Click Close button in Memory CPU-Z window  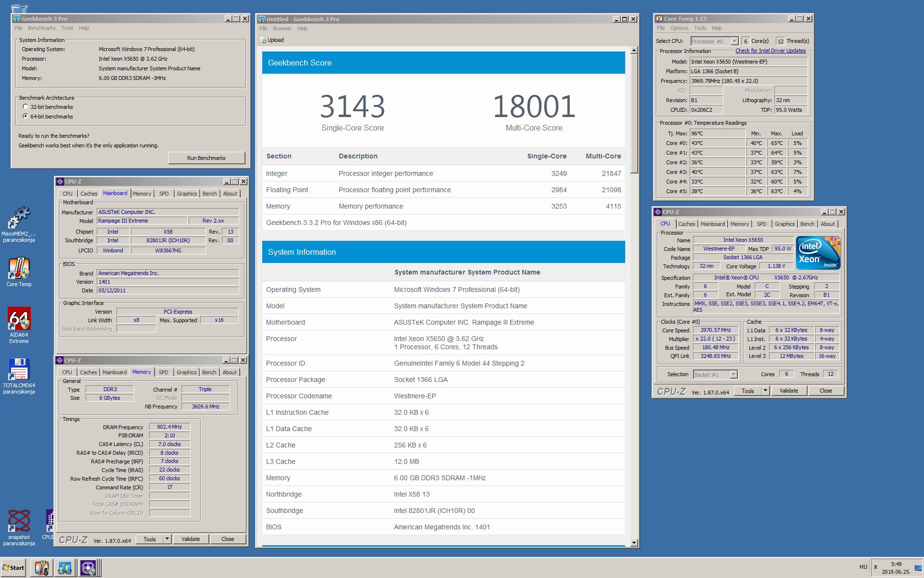(228, 539)
